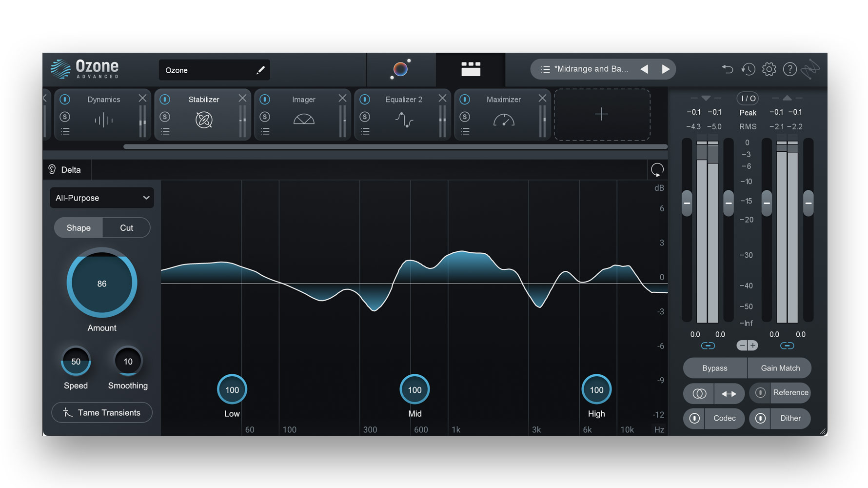Switch to the module chain view tab
Image resolution: width=868 pixels, height=488 pixels.
[x=470, y=69]
